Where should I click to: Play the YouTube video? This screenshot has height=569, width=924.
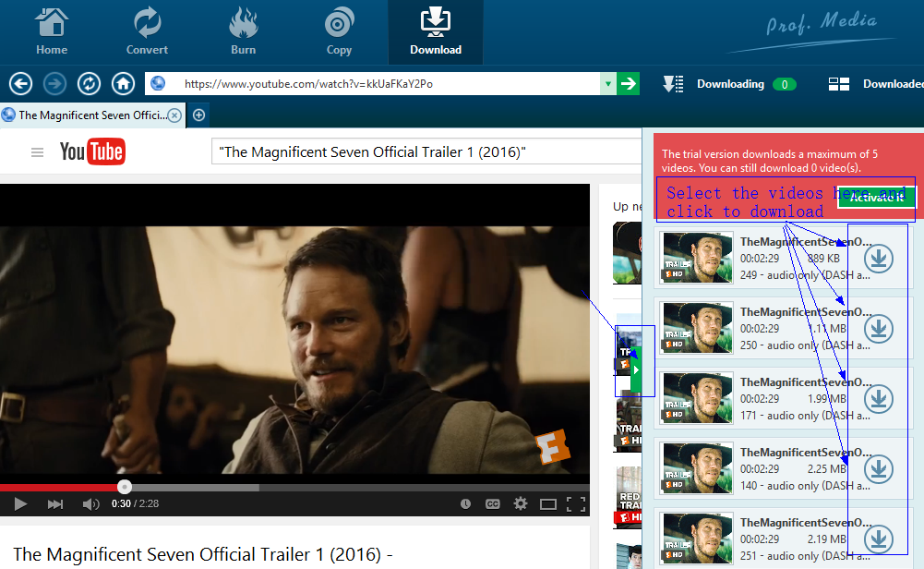(x=20, y=503)
